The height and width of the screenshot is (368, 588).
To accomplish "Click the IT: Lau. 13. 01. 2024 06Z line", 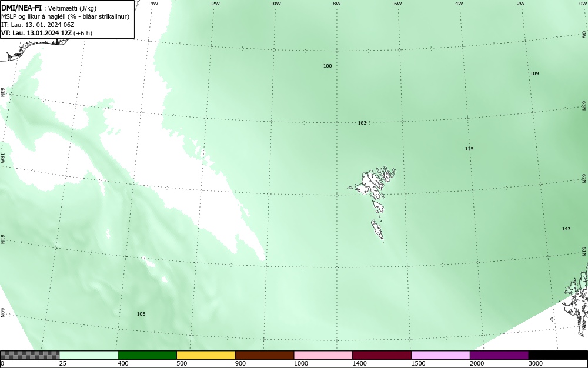I will [x=38, y=25].
